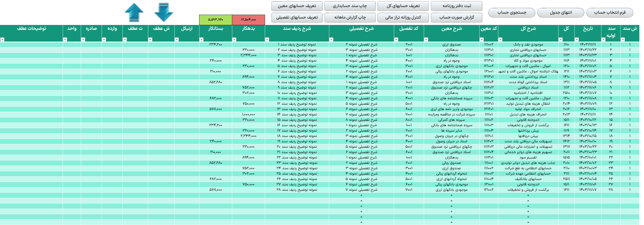Click the کد معین cell "۱۲۱۲۰۱"
This screenshot has height=225, width=644.
pyautogui.click(x=489, y=109)
